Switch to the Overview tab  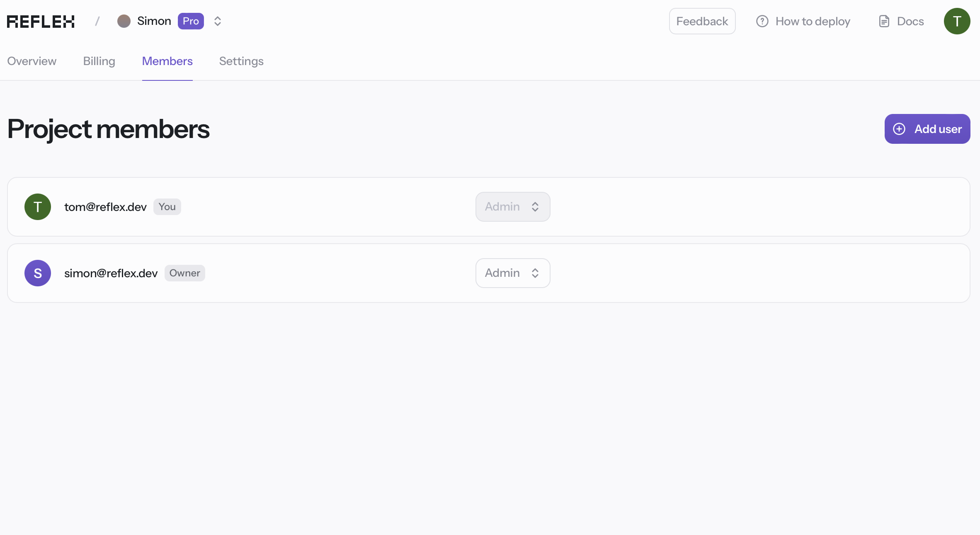[31, 61]
